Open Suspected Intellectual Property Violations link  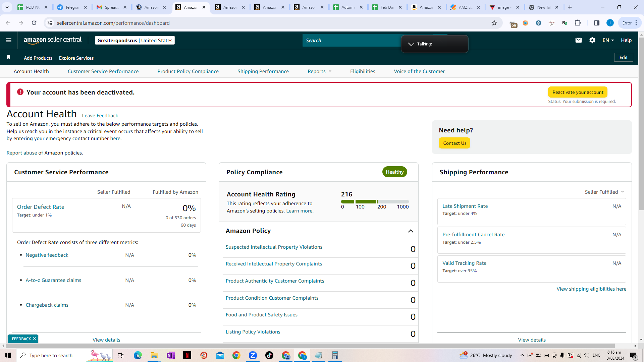[274, 247]
